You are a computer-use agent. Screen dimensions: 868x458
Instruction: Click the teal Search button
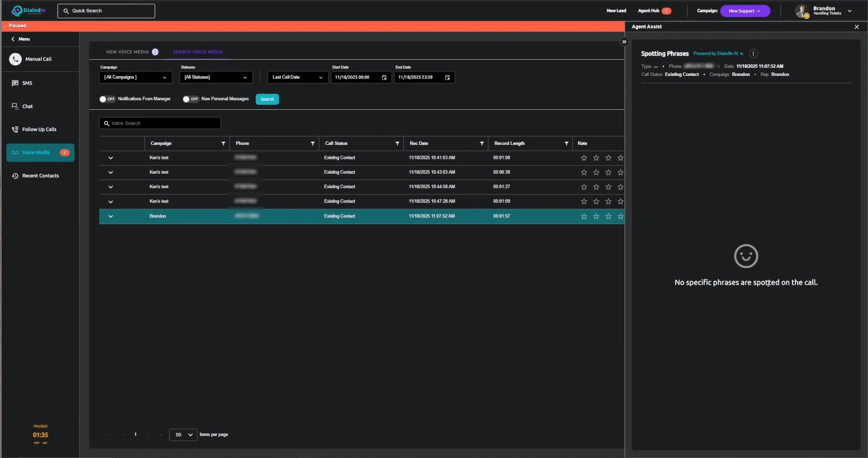pyautogui.click(x=267, y=99)
